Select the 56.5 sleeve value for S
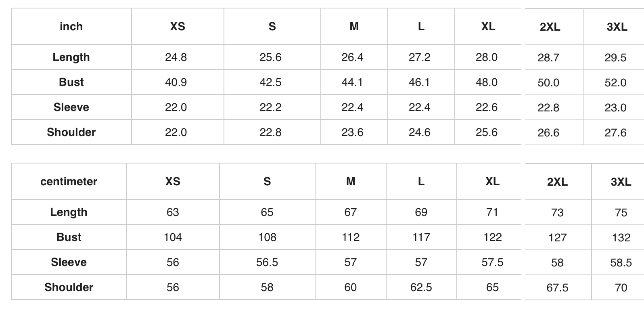Image resolution: width=644 pixels, height=310 pixels. coord(267,262)
